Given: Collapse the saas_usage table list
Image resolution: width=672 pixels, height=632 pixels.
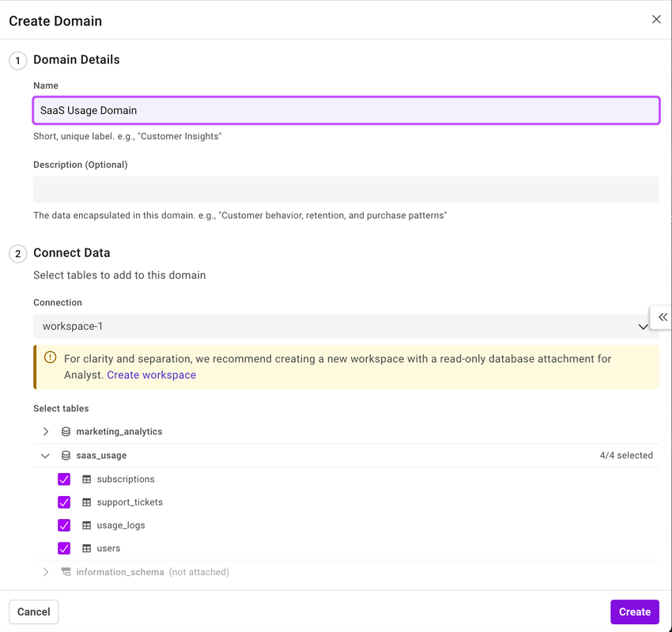Looking at the screenshot, I should [45, 455].
